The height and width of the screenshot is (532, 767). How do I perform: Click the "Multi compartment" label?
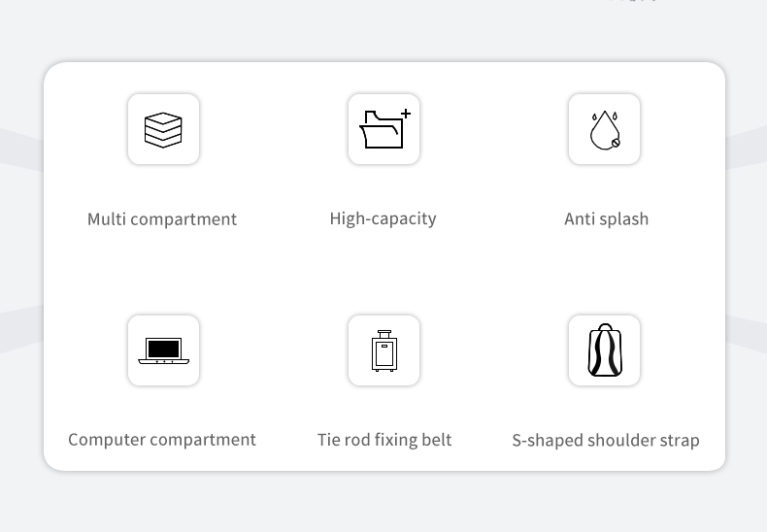(162, 219)
